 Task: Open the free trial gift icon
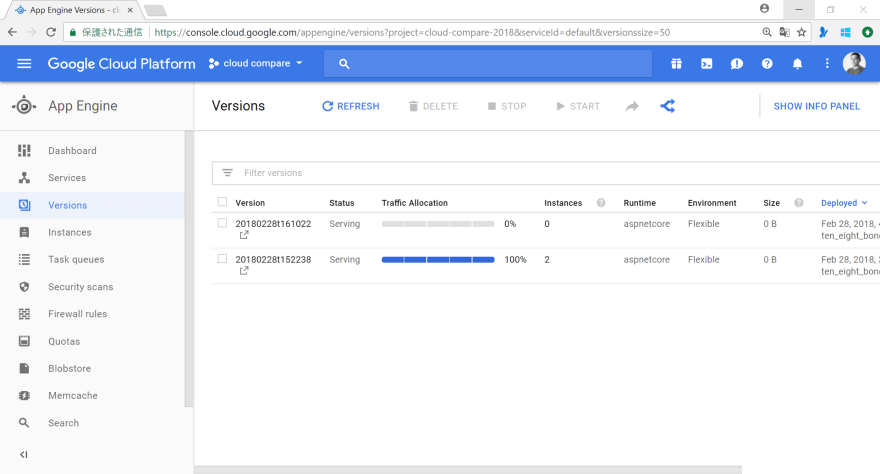click(x=676, y=63)
